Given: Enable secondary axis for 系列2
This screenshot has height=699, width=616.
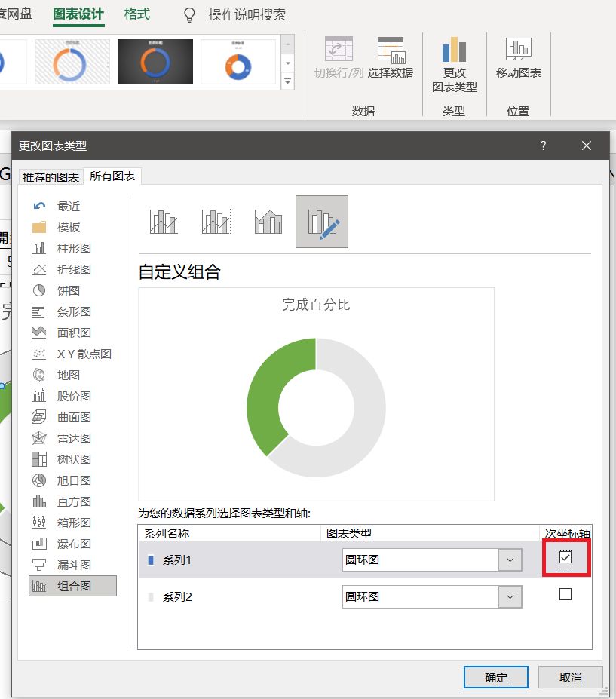Looking at the screenshot, I should click(565, 594).
